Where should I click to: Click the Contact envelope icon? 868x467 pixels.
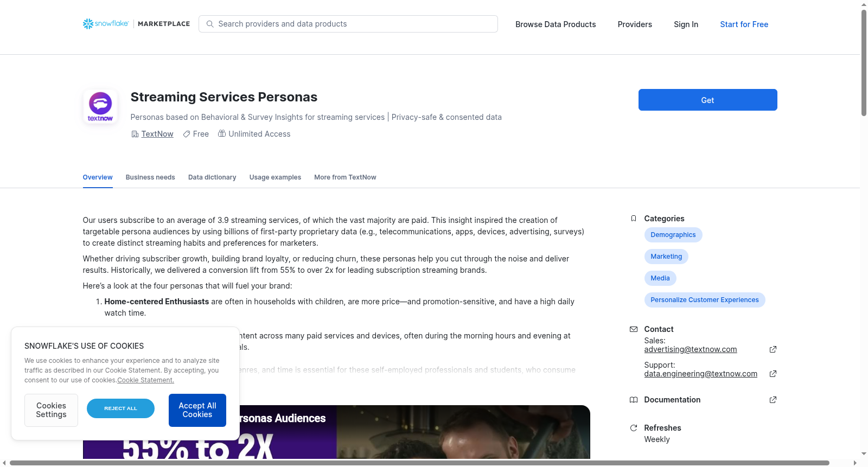pos(634,329)
